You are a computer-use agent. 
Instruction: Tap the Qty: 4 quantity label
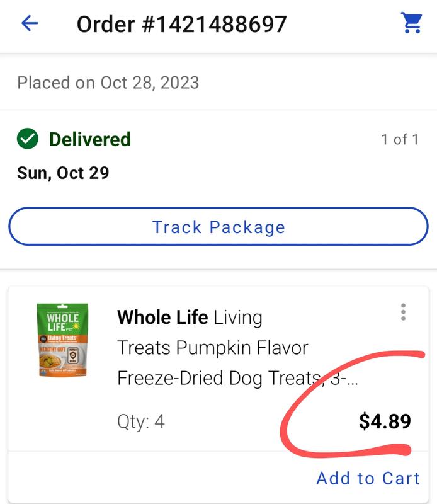[x=141, y=421]
